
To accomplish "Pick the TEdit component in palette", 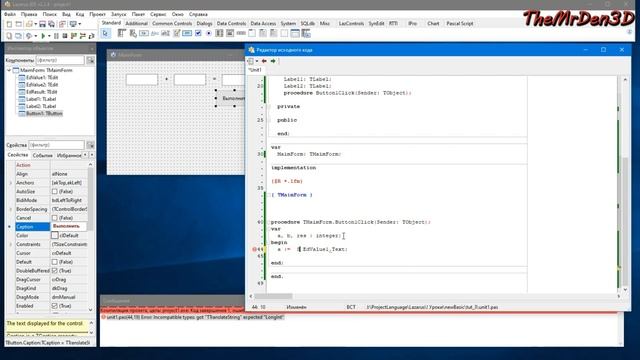I will tap(165, 33).
